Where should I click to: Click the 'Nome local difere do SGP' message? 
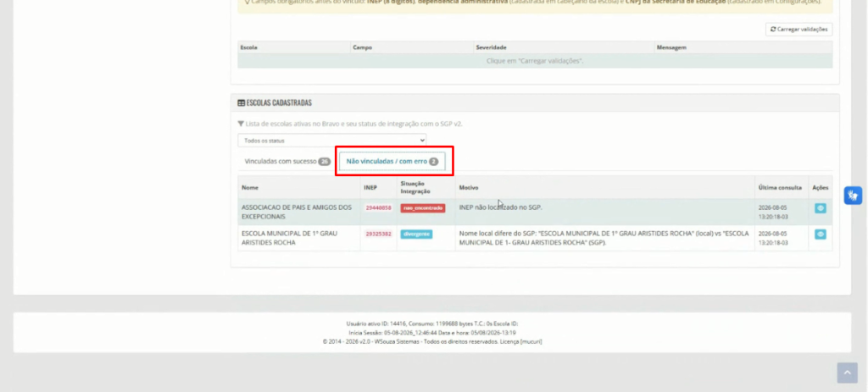(x=604, y=238)
